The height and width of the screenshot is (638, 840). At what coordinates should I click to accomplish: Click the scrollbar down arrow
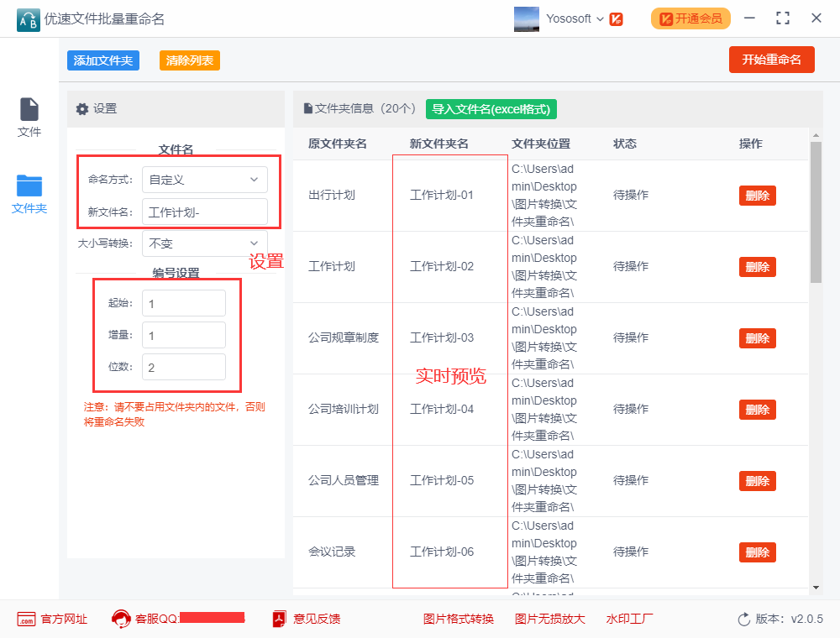pos(816,588)
